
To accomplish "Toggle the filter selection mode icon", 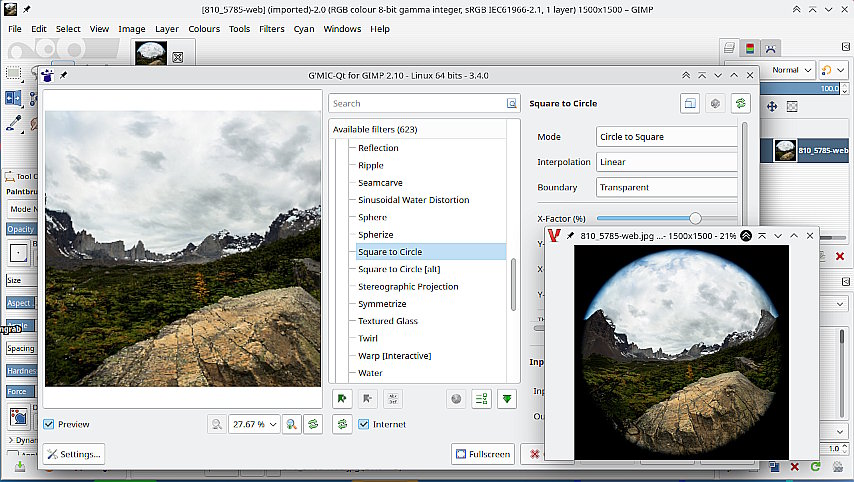I will pyautogui.click(x=481, y=398).
